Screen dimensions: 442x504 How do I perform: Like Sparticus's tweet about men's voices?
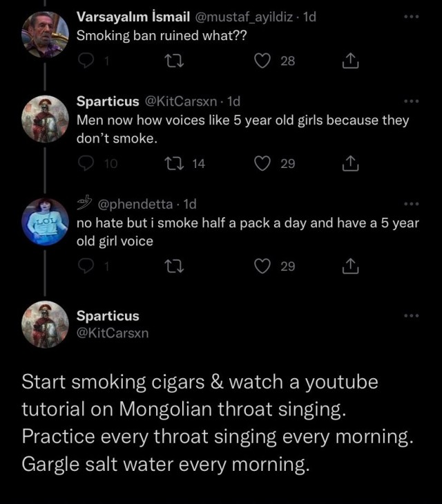262,164
